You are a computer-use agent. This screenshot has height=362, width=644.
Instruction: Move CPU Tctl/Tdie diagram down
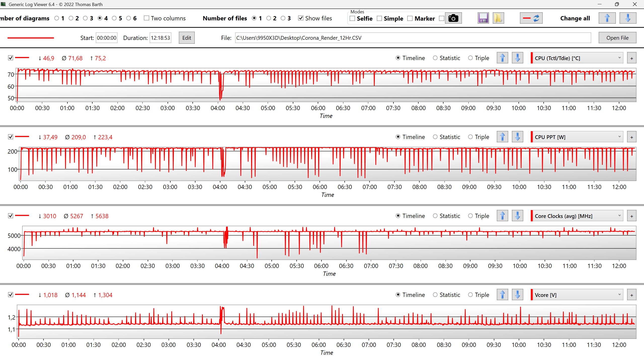(517, 58)
